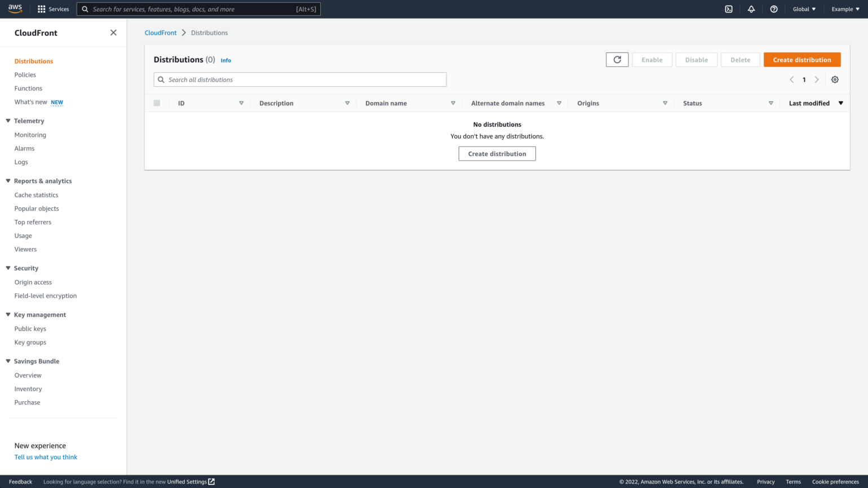Open Key groups

click(30, 343)
